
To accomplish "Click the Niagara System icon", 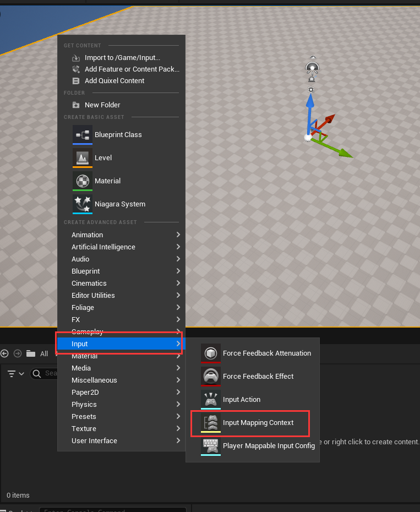I will tap(83, 204).
